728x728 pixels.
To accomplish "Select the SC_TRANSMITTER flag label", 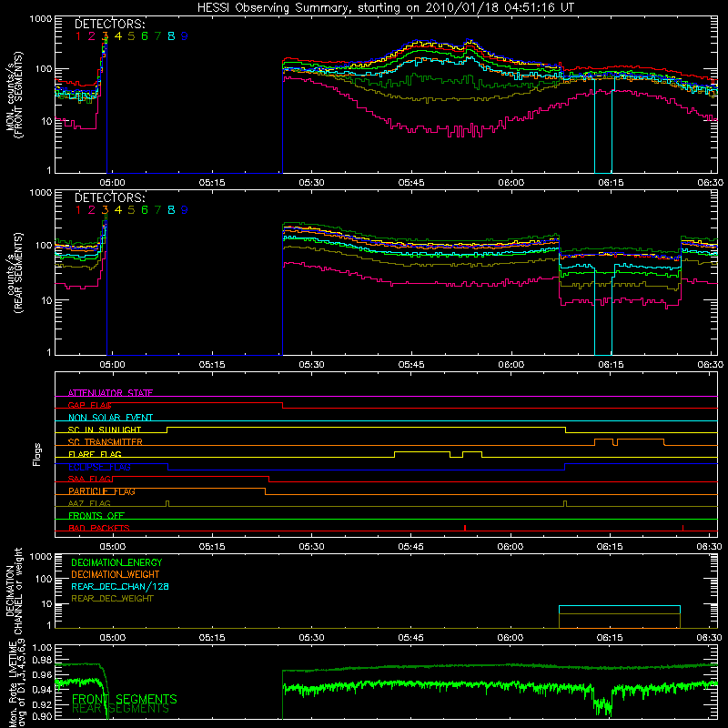I will click(106, 441).
